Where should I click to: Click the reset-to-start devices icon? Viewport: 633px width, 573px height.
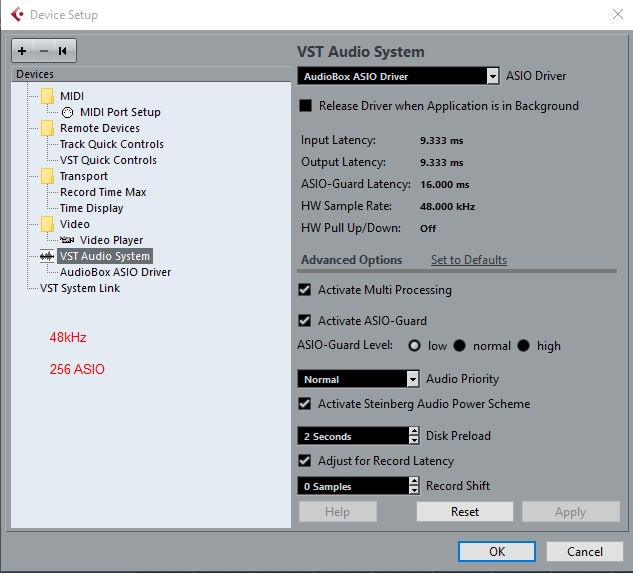63,51
